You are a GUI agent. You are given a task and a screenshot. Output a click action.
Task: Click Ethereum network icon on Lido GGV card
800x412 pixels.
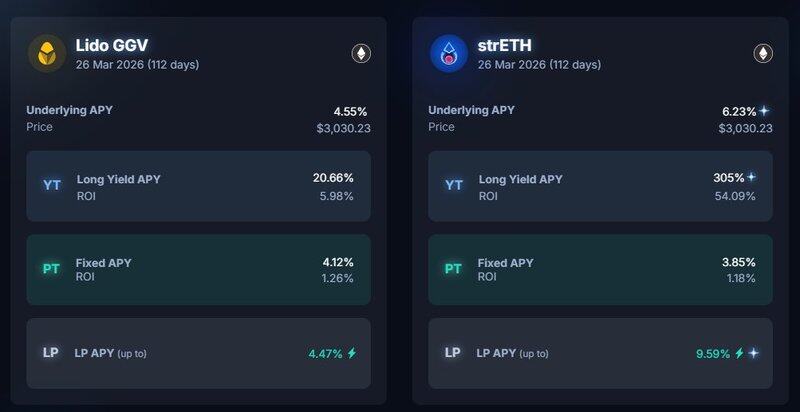361,53
